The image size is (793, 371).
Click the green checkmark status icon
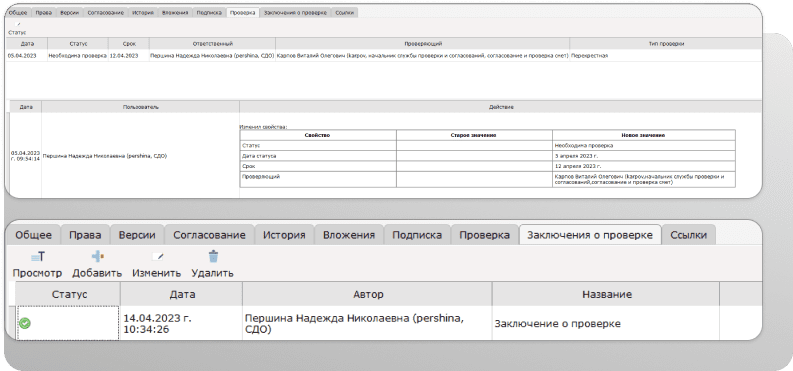tap(24, 323)
